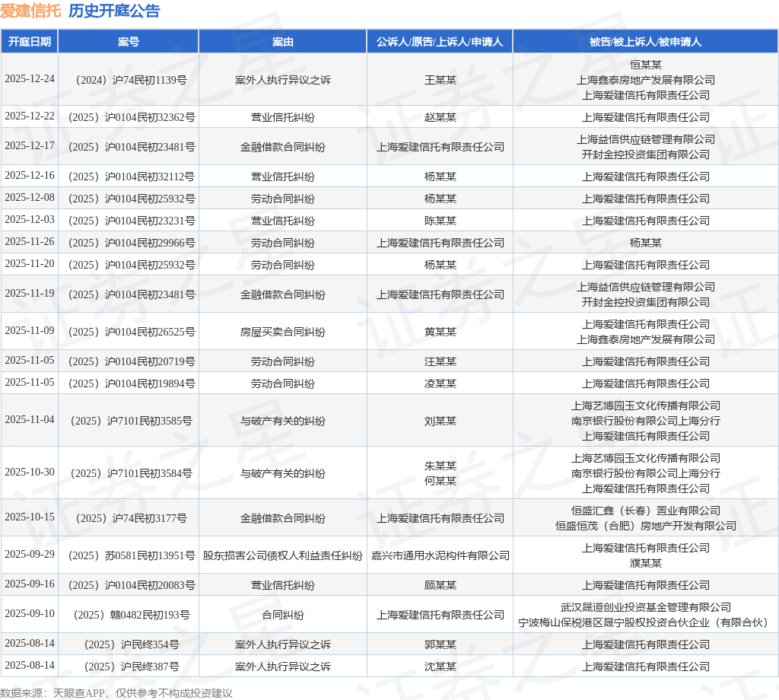The width and height of the screenshot is (779, 700).
Task: Click plaintiff 沈某某
Action: [440, 667]
